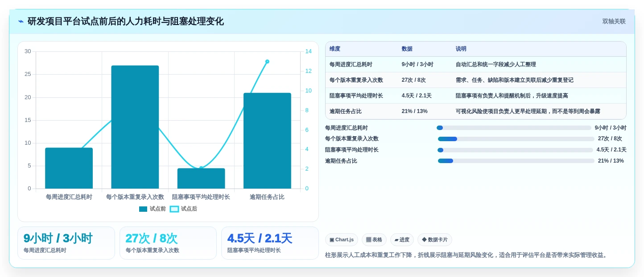Click the 进度 tag chip
The image size is (644, 277).
[402, 239]
